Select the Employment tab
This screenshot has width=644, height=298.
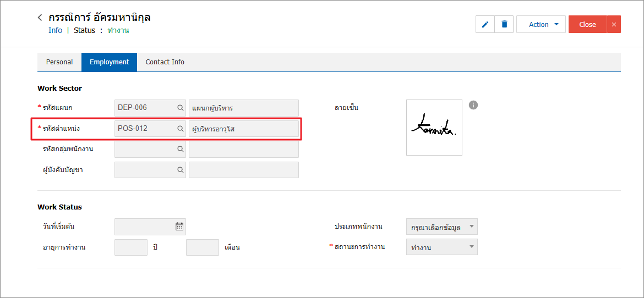click(x=109, y=62)
